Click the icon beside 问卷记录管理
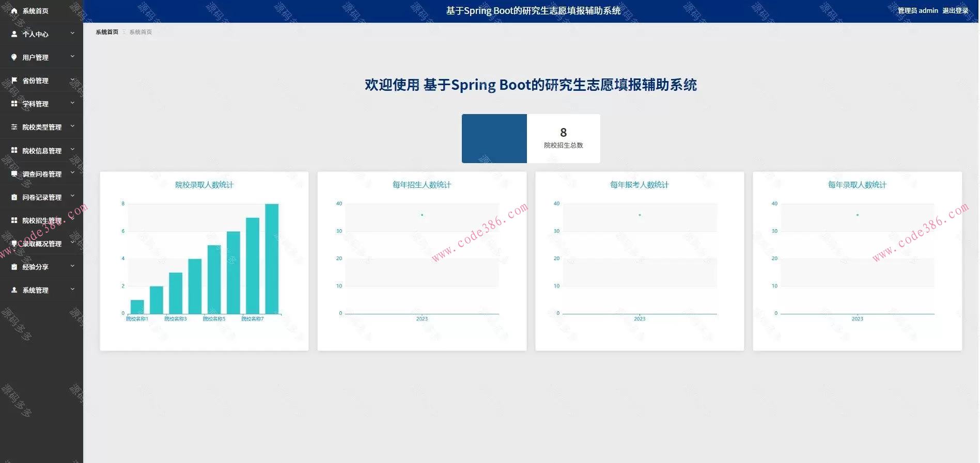The width and height of the screenshot is (980, 463). click(x=14, y=197)
